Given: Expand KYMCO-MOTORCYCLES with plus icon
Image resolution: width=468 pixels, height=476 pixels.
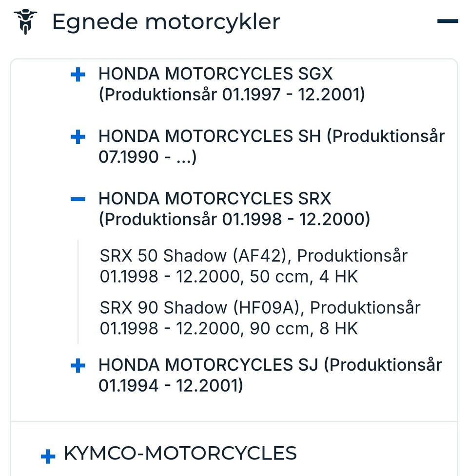Looking at the screenshot, I should pyautogui.click(x=48, y=456).
